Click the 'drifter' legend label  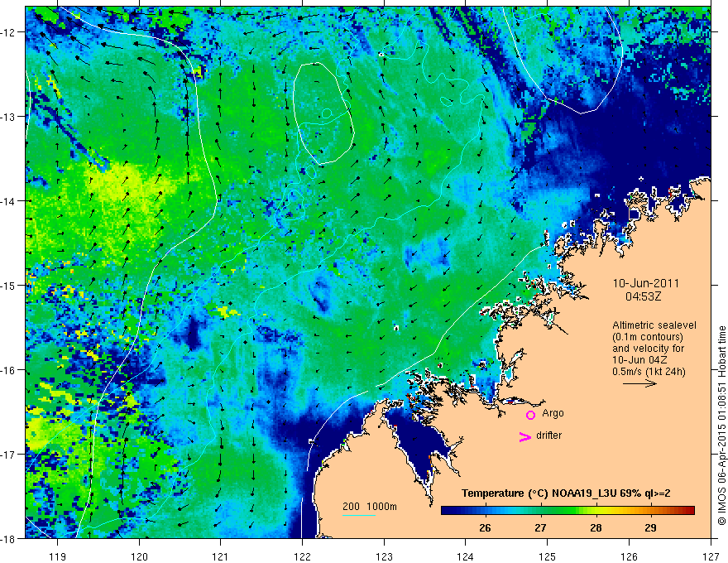click(x=548, y=435)
